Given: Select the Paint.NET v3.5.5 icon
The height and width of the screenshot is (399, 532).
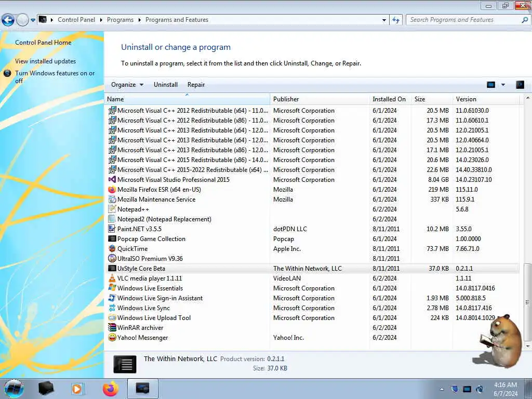Looking at the screenshot, I should [112, 229].
